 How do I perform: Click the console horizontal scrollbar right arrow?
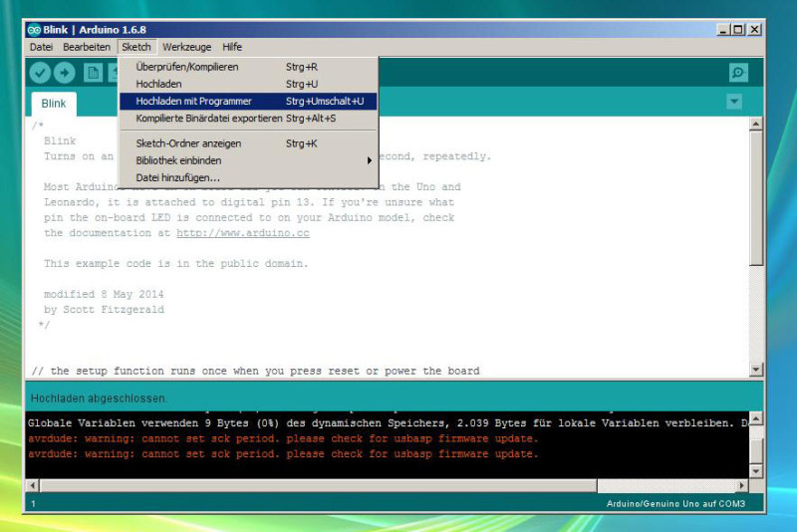click(741, 485)
